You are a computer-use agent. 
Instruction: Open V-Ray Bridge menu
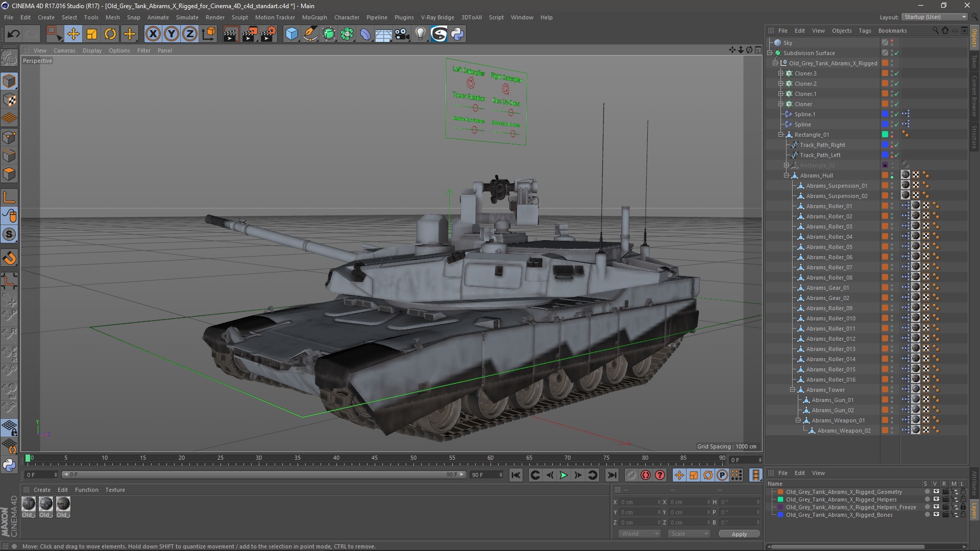click(x=437, y=17)
